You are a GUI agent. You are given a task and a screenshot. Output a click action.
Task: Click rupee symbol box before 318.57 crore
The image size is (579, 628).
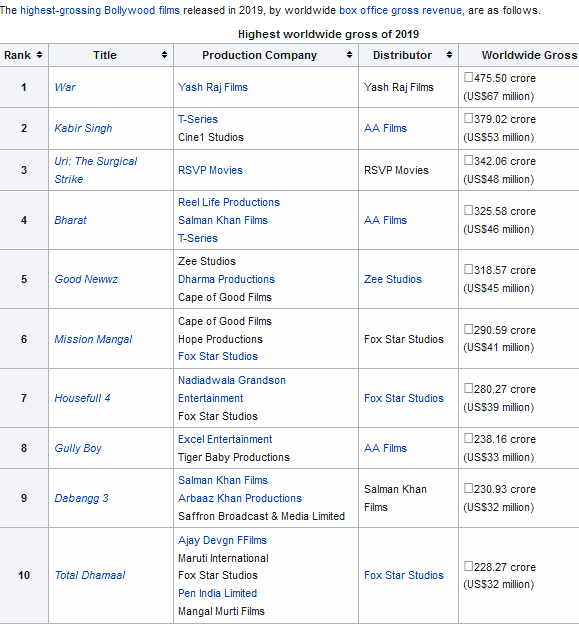click(x=468, y=269)
